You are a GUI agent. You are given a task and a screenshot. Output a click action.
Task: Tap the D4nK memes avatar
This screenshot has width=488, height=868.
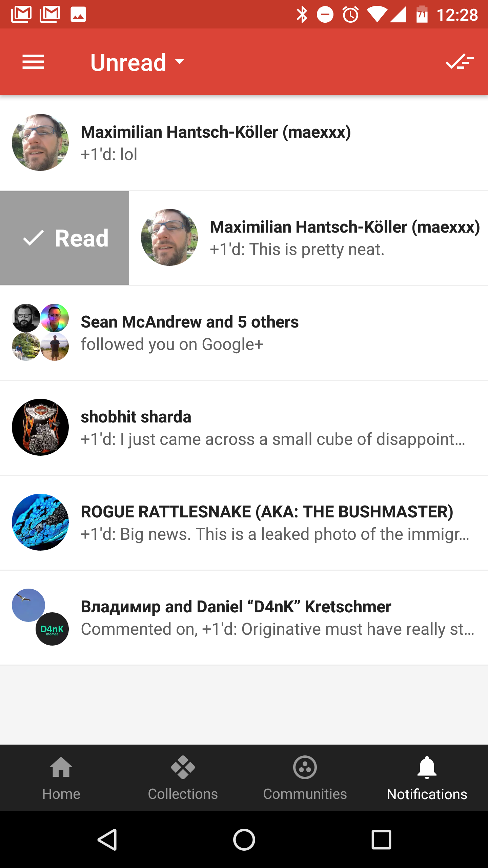pyautogui.click(x=52, y=629)
